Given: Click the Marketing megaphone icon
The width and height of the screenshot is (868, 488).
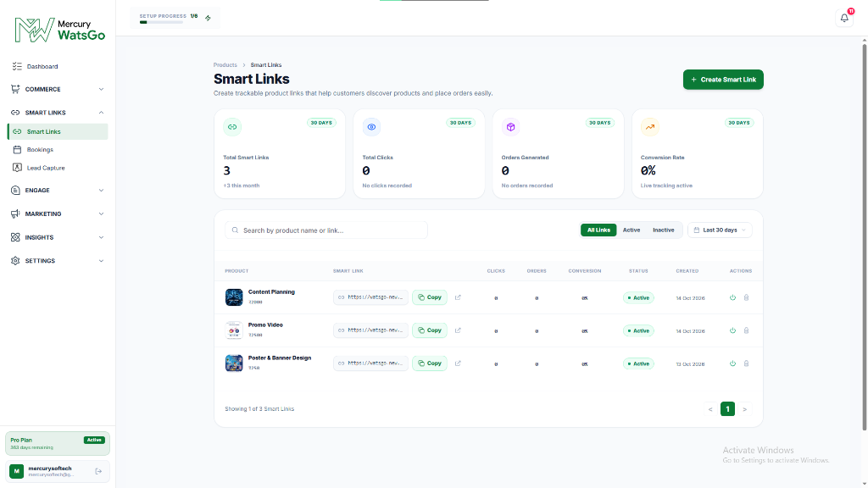Looking at the screenshot, I should click(15, 213).
